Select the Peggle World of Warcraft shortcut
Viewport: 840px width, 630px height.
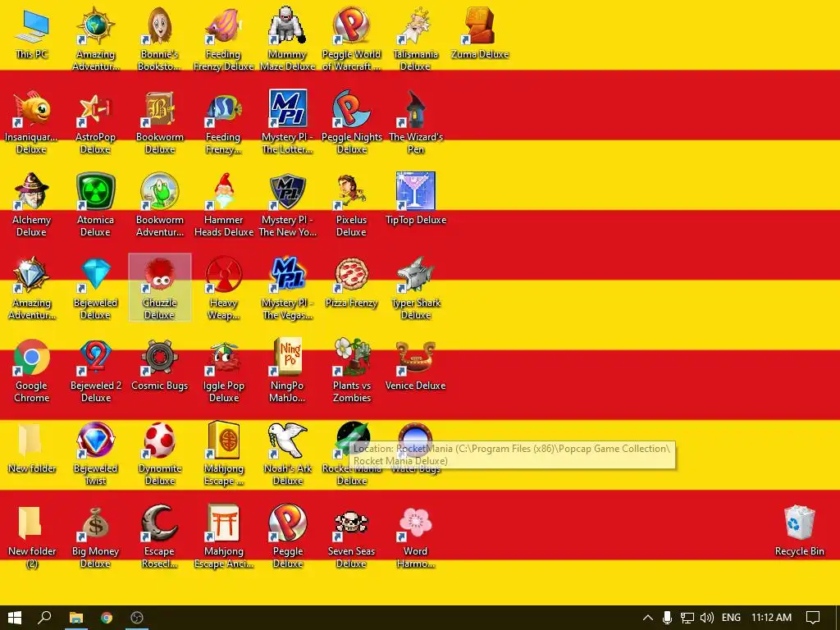(351, 39)
